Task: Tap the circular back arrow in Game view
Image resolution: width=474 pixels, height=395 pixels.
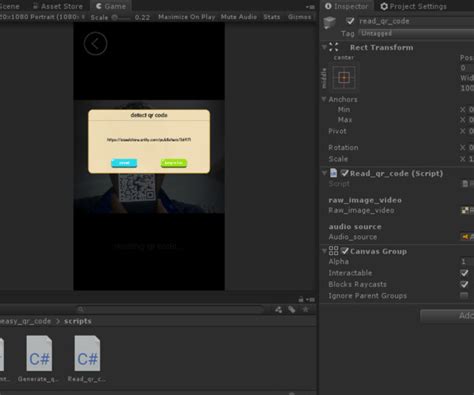Action: (95, 44)
